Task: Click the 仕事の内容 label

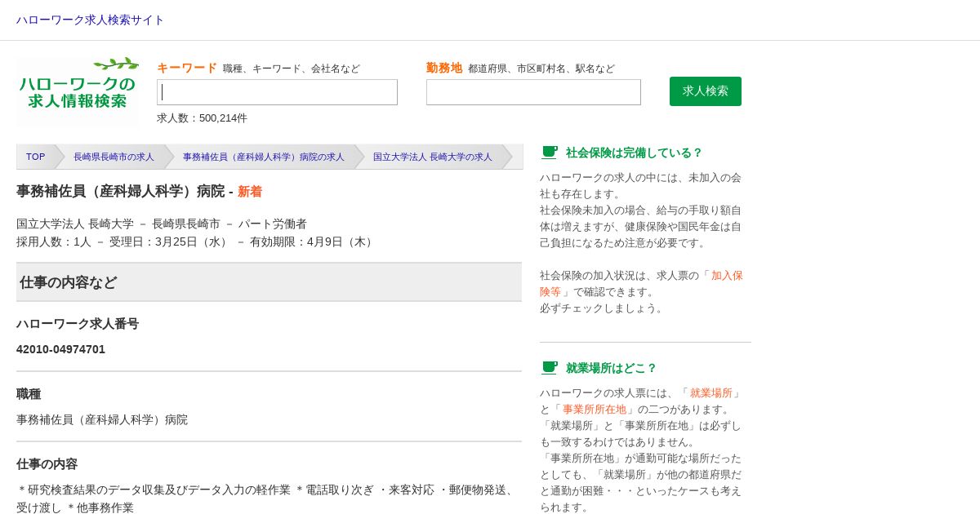Action: (47, 464)
